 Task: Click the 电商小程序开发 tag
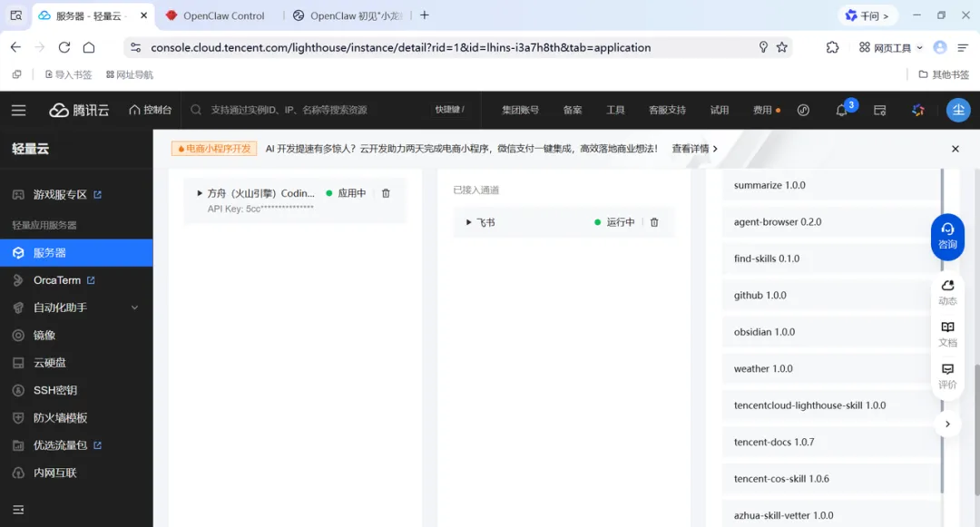[x=214, y=149]
